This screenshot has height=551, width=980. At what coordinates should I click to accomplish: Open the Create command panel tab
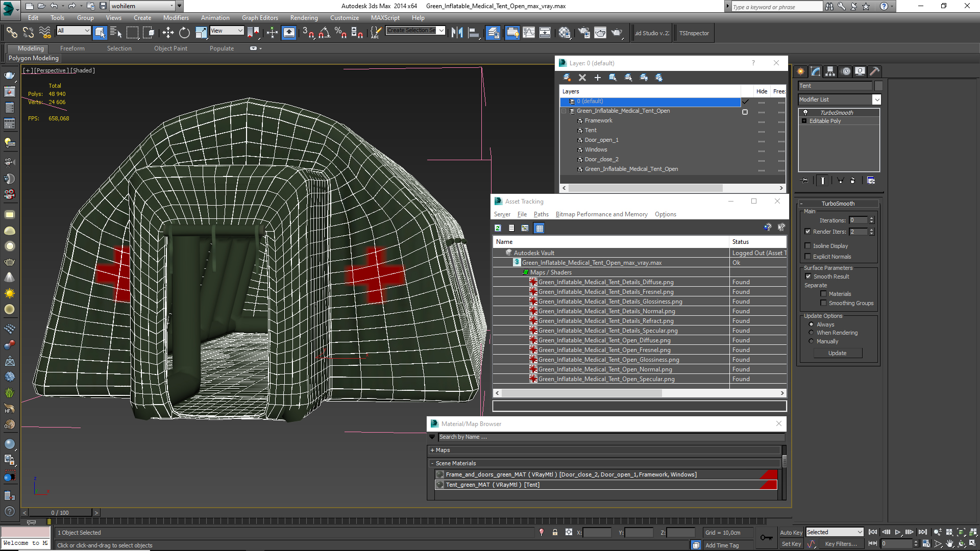coord(800,71)
